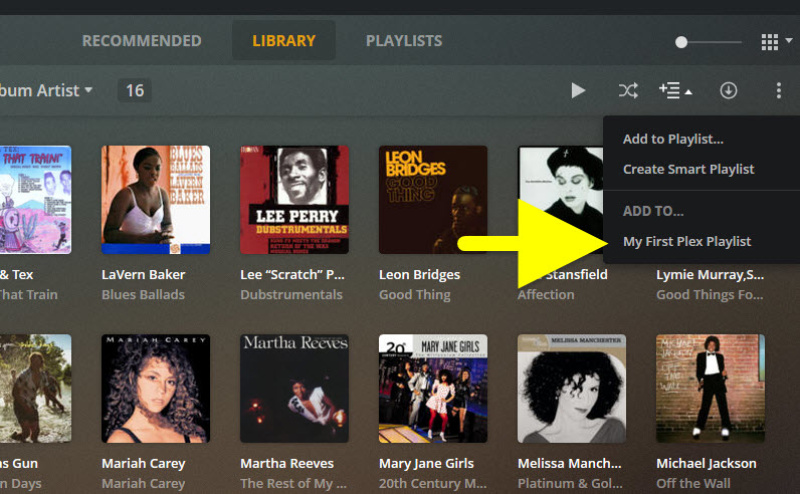Click the Lymie Murray,S... artist name
Viewport: 800px width, 494px height.
click(x=710, y=275)
